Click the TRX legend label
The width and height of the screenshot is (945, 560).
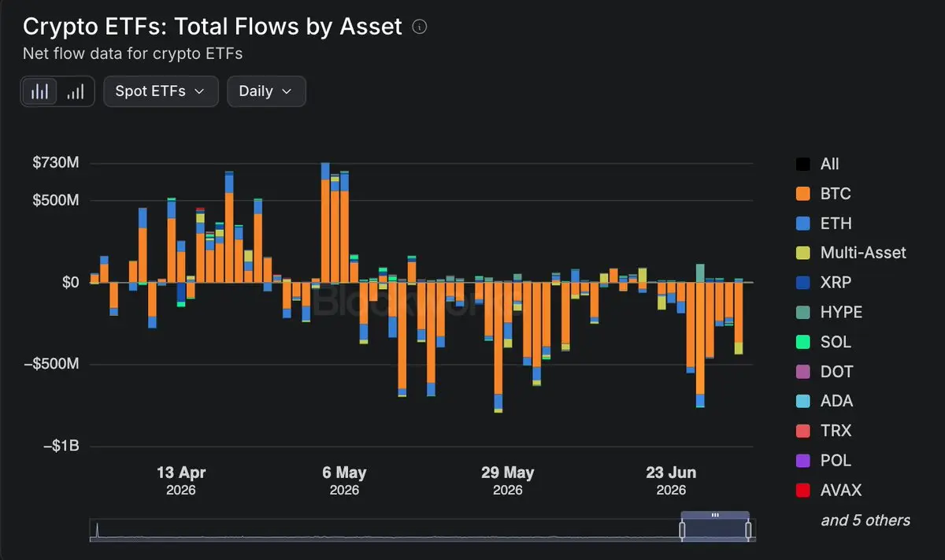tap(836, 431)
